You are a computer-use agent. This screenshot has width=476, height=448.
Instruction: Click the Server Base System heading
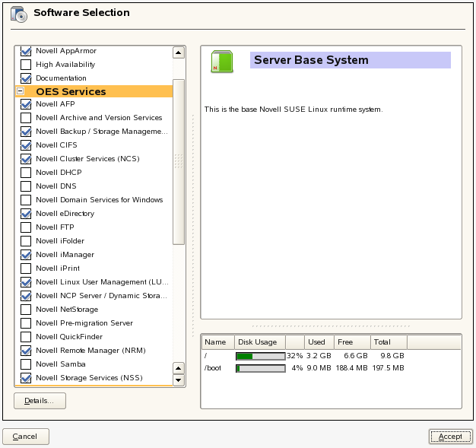click(x=311, y=60)
